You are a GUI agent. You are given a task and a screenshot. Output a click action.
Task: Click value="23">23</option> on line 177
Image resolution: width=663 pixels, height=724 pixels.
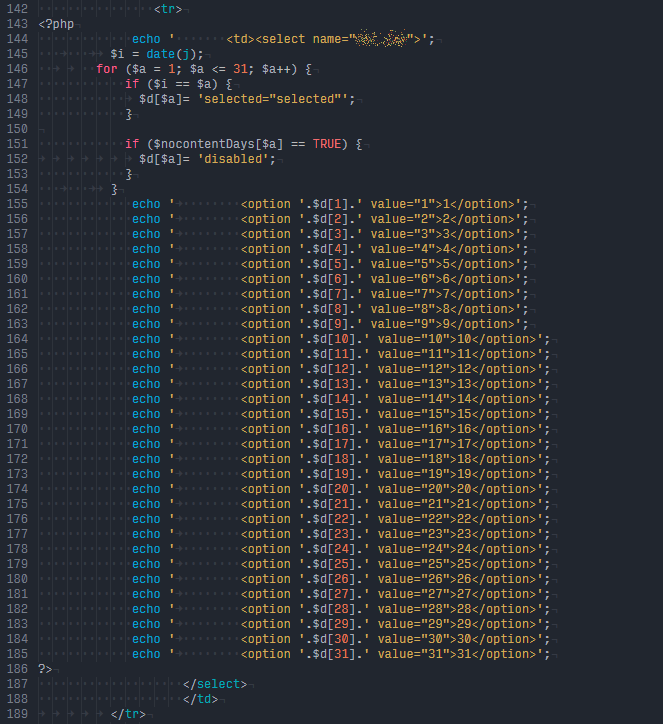(457, 534)
